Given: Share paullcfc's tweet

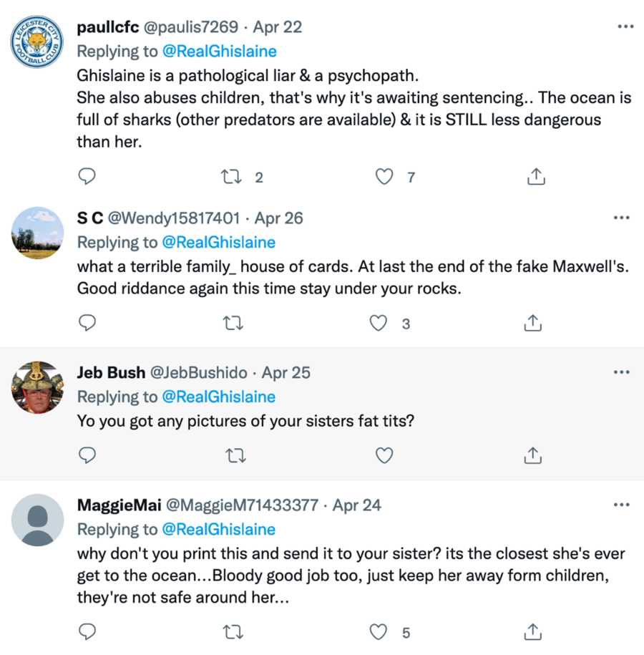Looking at the screenshot, I should pyautogui.click(x=537, y=176).
